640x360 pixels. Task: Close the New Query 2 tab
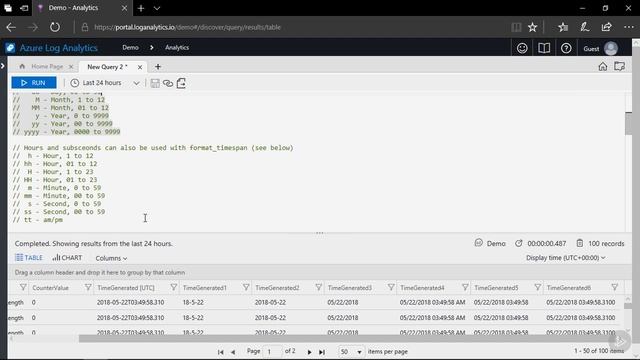click(x=140, y=67)
